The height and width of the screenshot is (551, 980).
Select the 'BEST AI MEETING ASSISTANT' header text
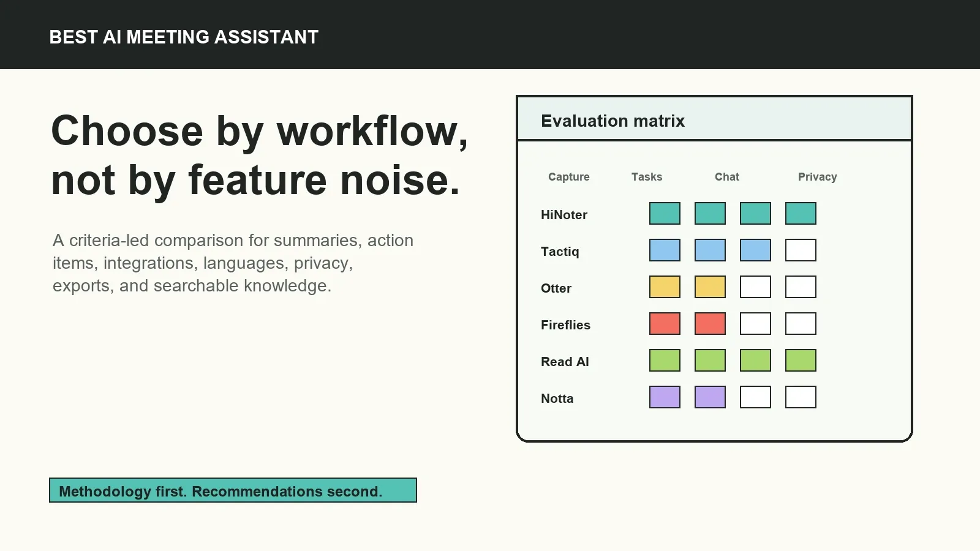click(184, 37)
